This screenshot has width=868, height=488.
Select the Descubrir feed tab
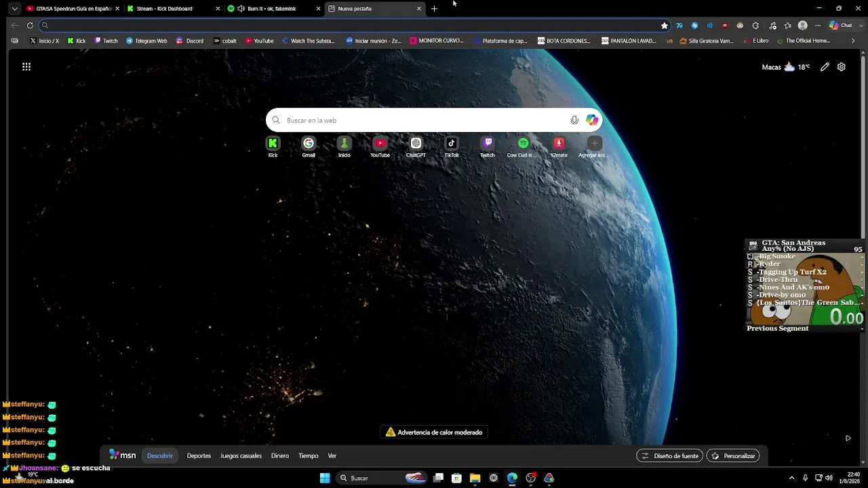[160, 455]
